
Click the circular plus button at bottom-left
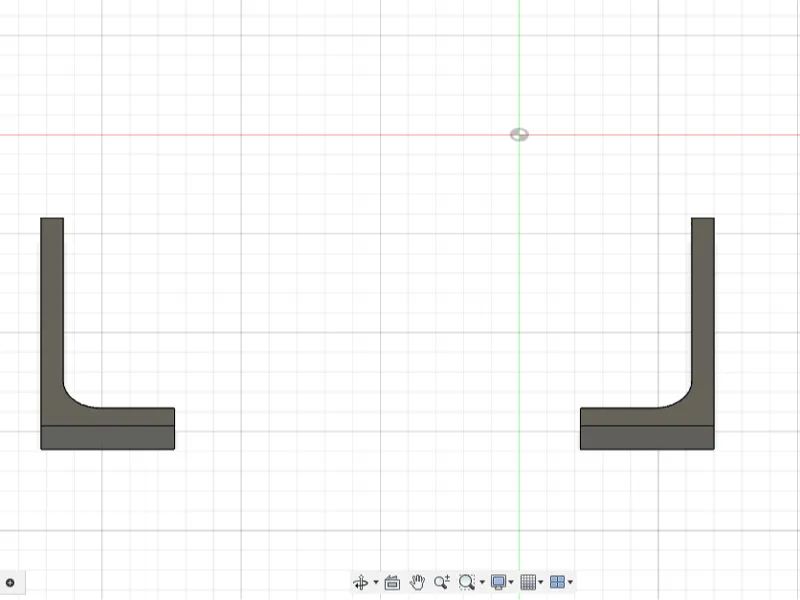tap(10, 583)
